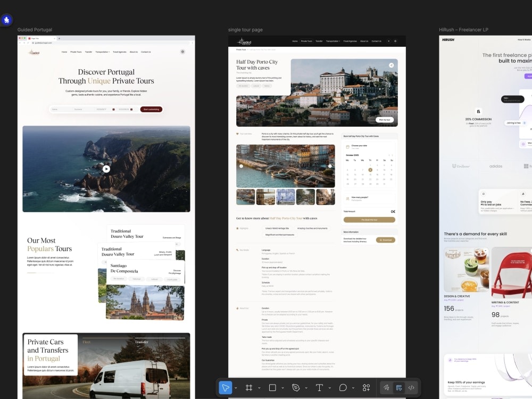Select the 'single tour page' frame label
Screen dimensions: 532x399
(245, 30)
